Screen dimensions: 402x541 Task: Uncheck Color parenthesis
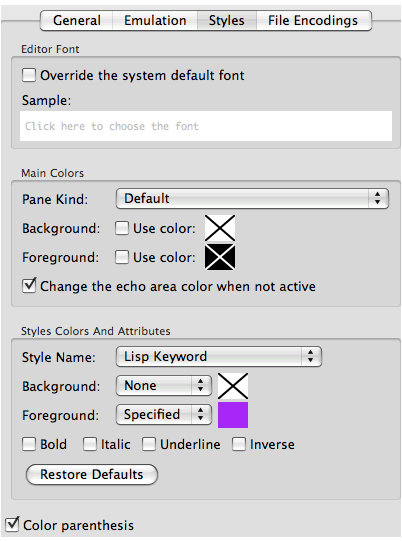point(12,524)
